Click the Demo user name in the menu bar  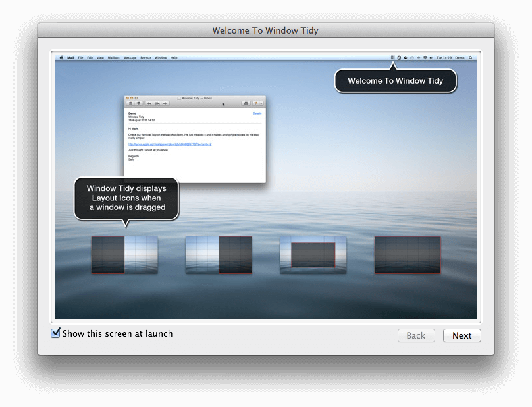[x=460, y=58]
